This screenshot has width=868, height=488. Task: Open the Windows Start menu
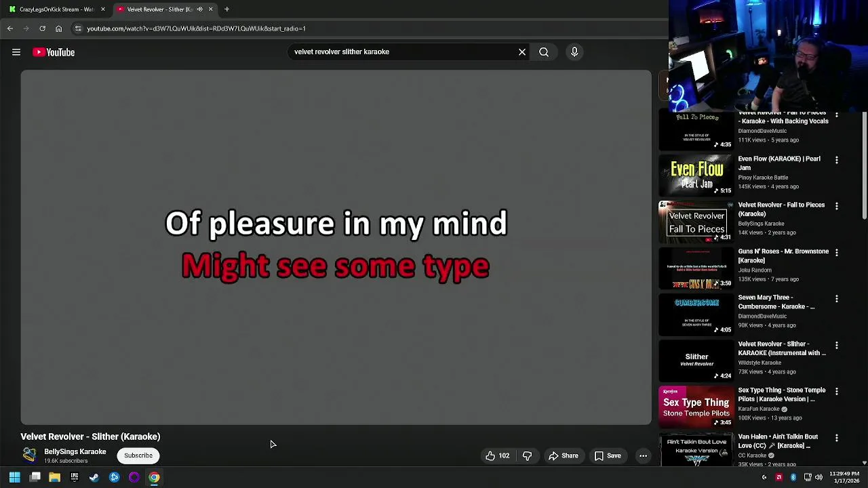coord(14,477)
